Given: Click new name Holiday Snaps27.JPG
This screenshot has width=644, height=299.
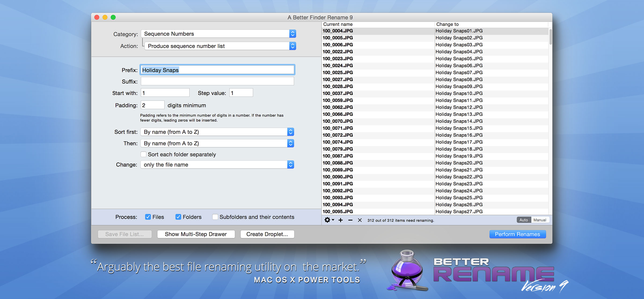Looking at the screenshot, I should (x=459, y=212).
